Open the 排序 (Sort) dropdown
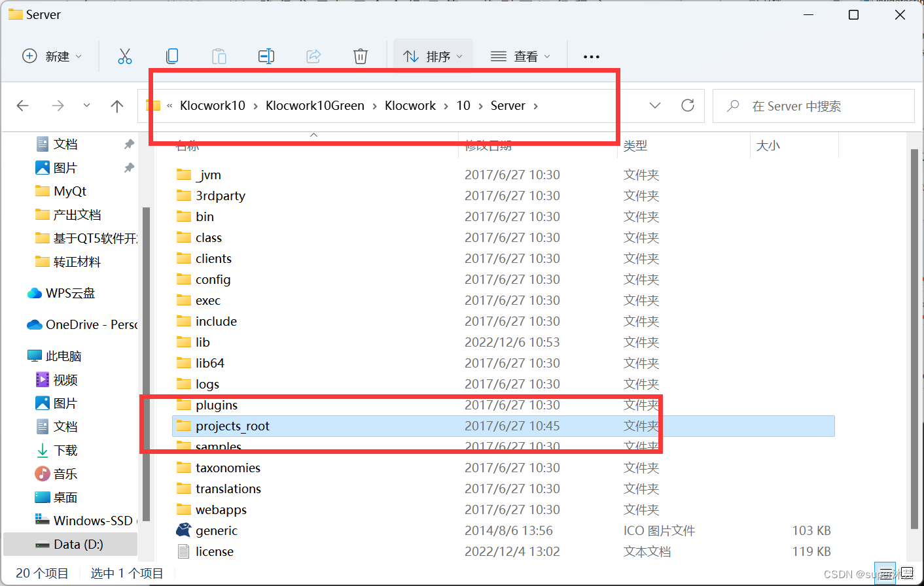This screenshot has height=586, width=924. tap(433, 56)
